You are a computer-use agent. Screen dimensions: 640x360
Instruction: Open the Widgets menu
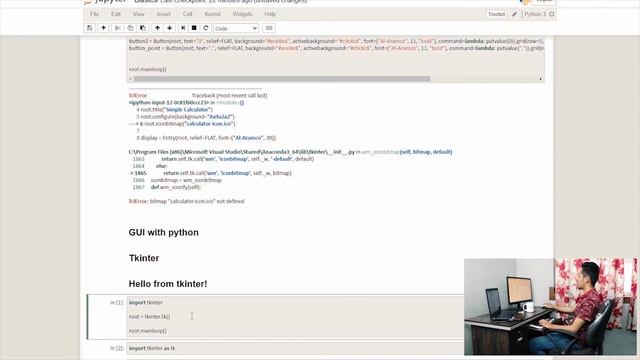coord(242,14)
